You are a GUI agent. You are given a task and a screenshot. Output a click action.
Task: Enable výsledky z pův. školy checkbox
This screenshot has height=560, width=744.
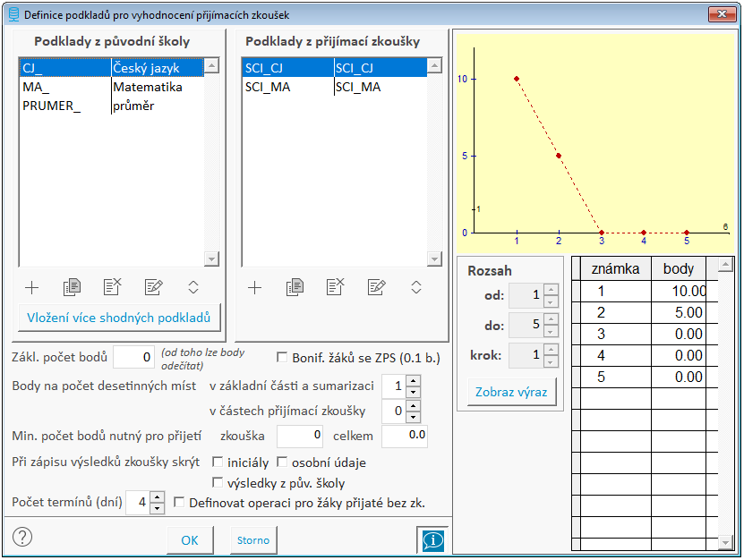pos(218,483)
